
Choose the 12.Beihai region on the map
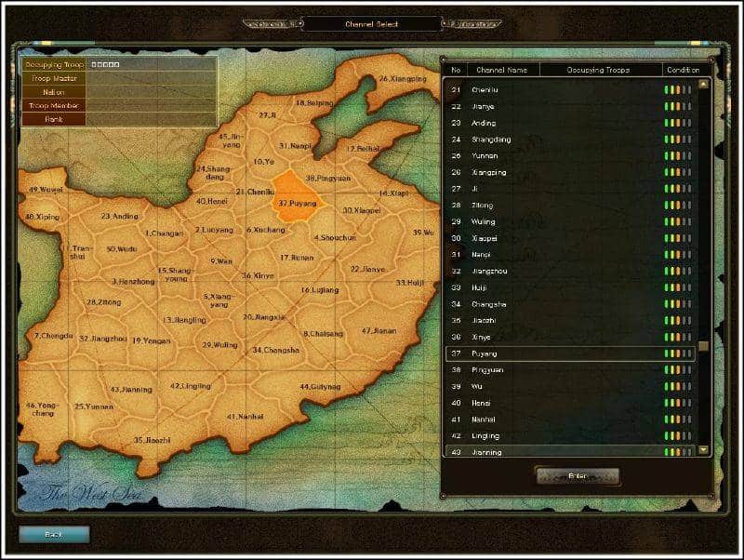363,149
